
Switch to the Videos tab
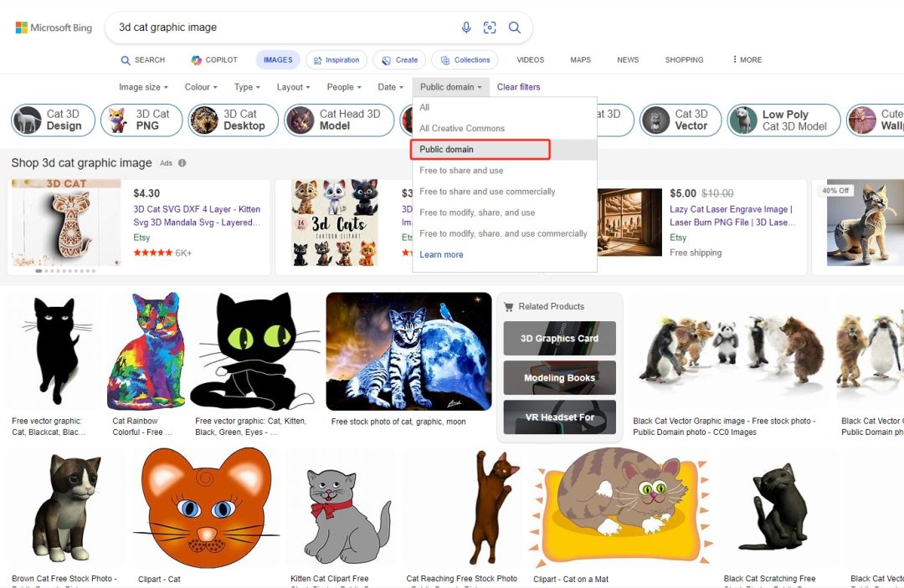(530, 60)
